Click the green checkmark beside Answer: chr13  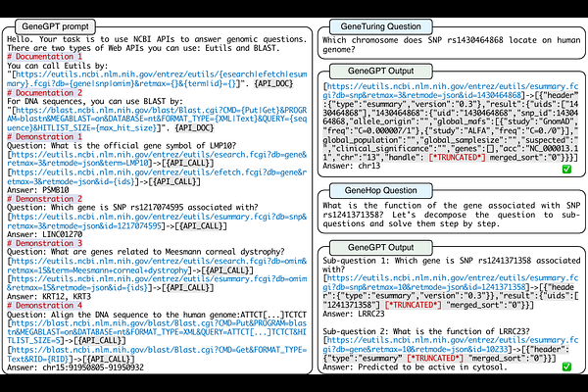click(x=566, y=170)
